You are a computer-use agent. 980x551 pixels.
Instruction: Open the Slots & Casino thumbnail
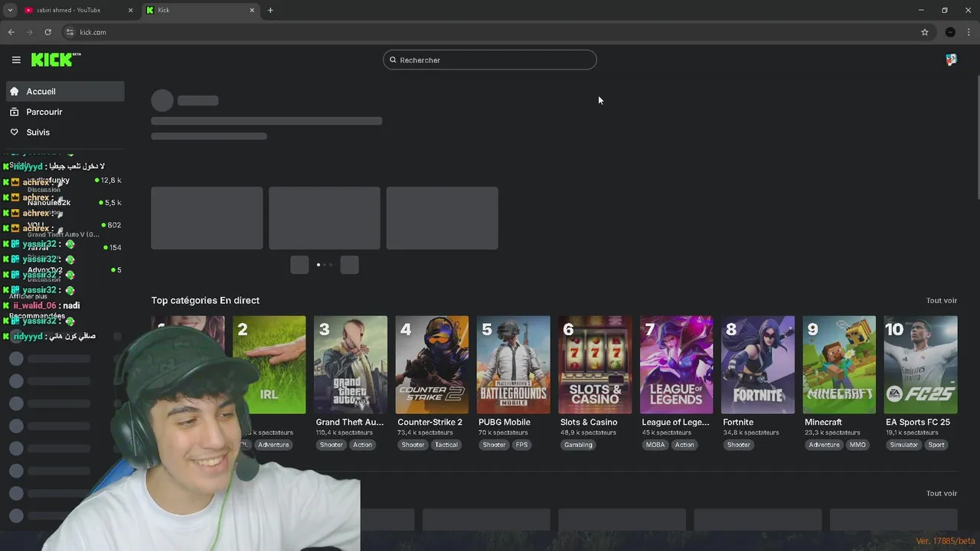click(595, 364)
